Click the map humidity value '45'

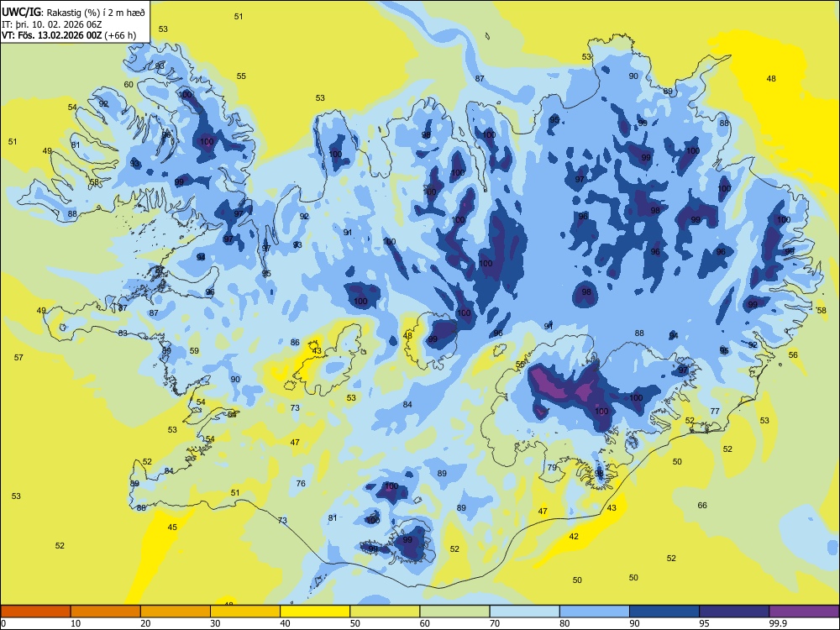172,528
